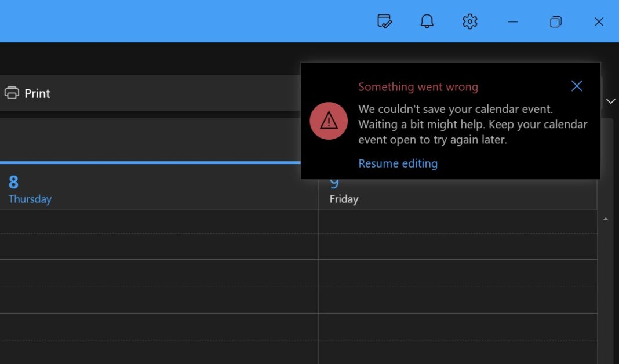Click the Friday label

click(344, 199)
